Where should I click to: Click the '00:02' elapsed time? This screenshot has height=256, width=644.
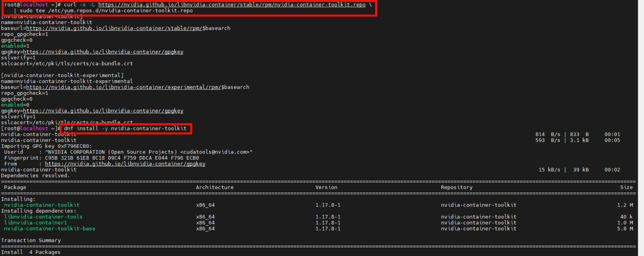[612, 170]
